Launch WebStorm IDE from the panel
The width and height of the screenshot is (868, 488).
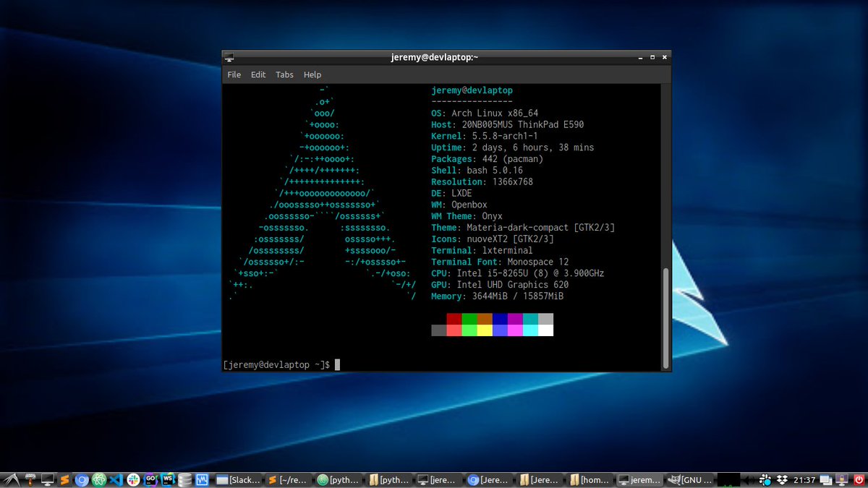(x=168, y=479)
